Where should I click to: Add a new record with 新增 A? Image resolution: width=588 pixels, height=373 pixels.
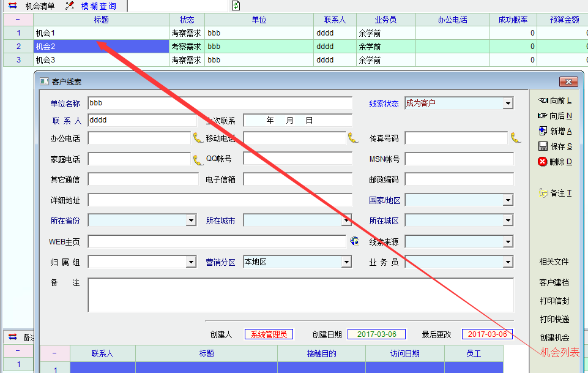point(554,131)
